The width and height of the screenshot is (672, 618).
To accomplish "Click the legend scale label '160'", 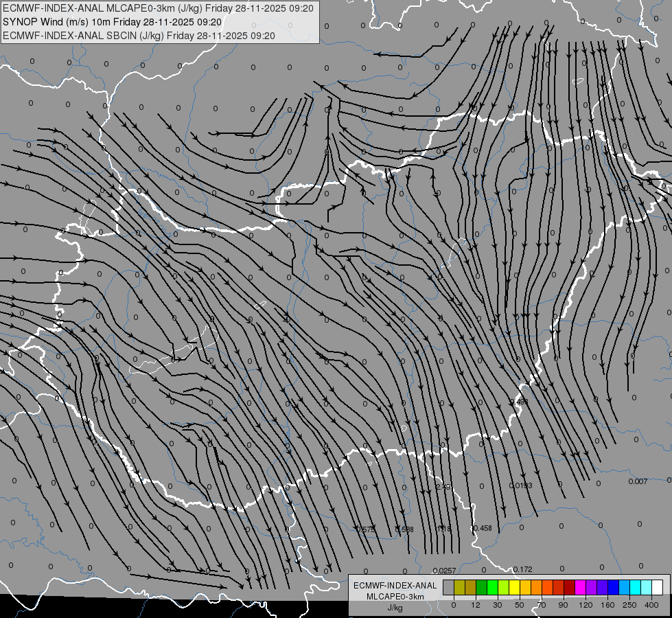I will tap(607, 605).
